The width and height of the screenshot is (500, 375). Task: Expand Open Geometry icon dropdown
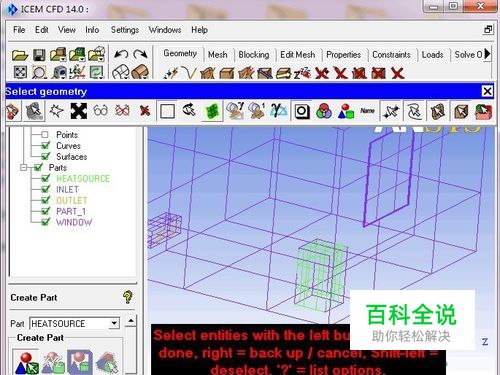(x=63, y=60)
